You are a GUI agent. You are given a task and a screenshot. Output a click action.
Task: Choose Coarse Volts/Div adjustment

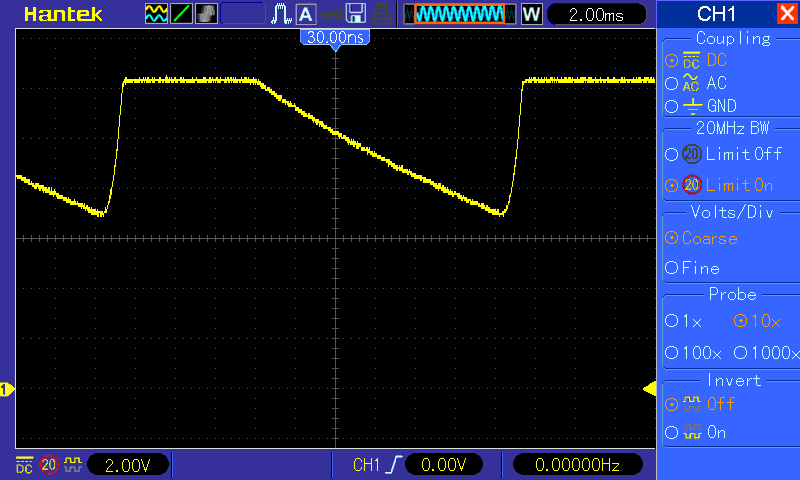tap(671, 238)
